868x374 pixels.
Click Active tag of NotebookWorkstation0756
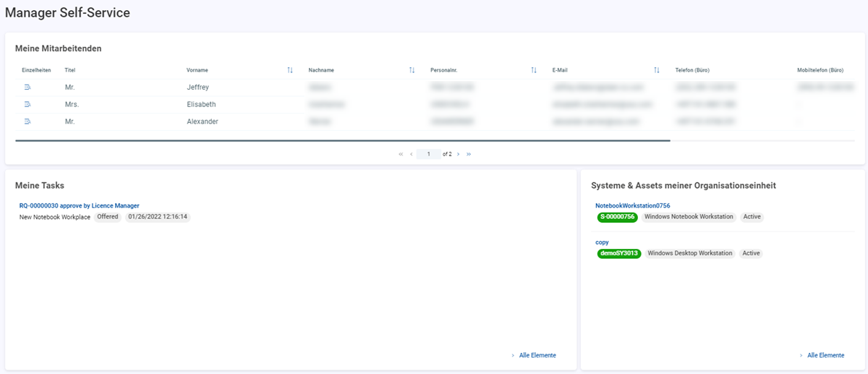[752, 217]
